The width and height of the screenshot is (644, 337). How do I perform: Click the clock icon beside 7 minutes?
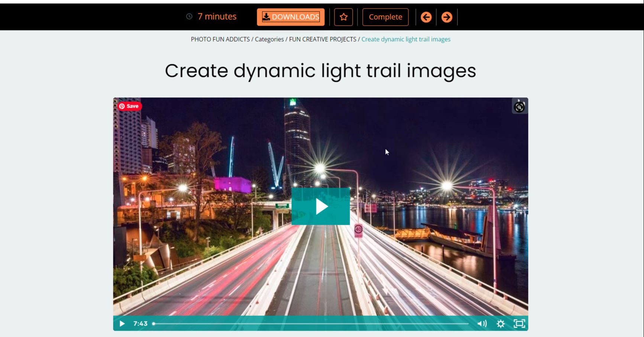[189, 16]
